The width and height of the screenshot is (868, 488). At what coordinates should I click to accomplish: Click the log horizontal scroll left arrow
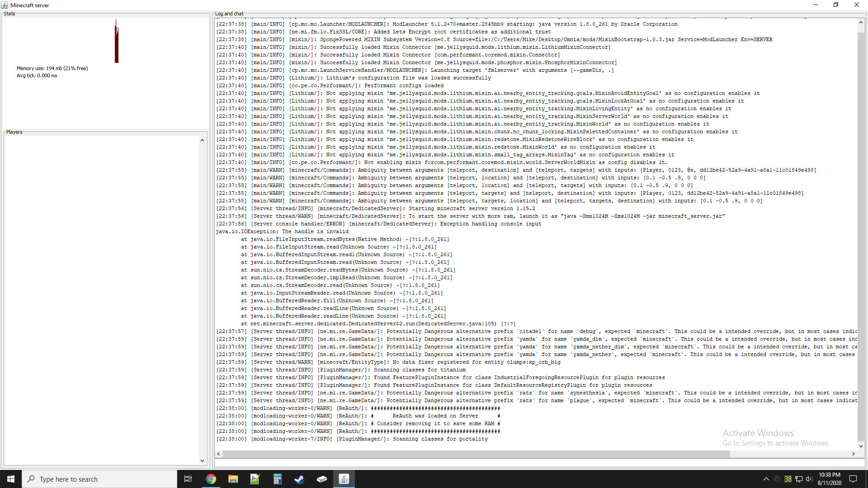pos(219,454)
